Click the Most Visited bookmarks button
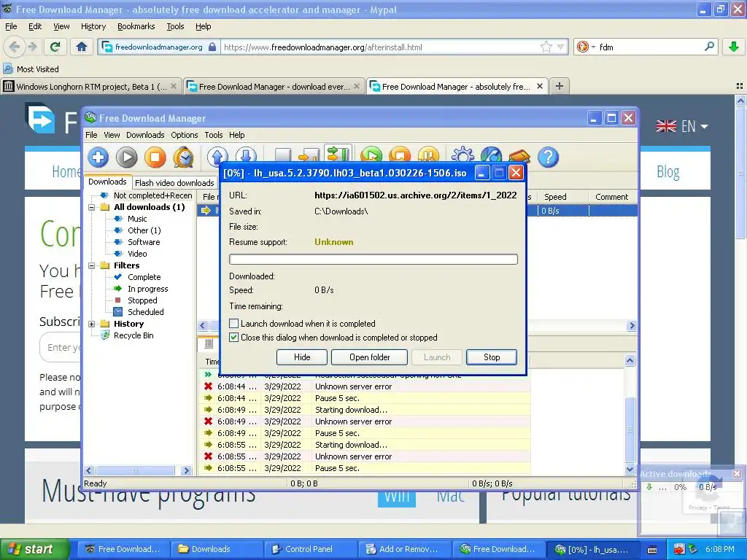747x560 pixels. pyautogui.click(x=31, y=69)
